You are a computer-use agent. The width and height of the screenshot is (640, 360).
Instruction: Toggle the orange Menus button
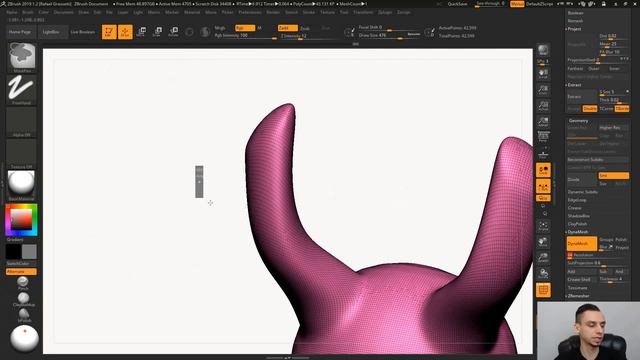(x=517, y=4)
